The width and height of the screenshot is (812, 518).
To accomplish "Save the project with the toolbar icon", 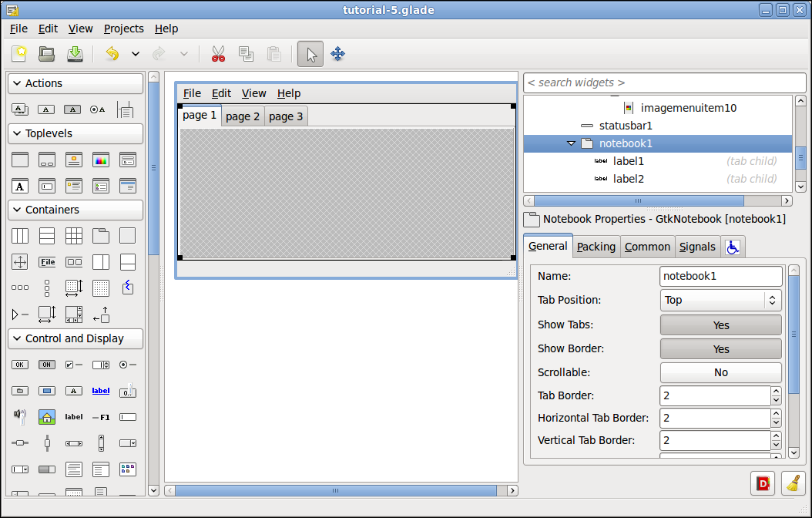I will 75,54.
